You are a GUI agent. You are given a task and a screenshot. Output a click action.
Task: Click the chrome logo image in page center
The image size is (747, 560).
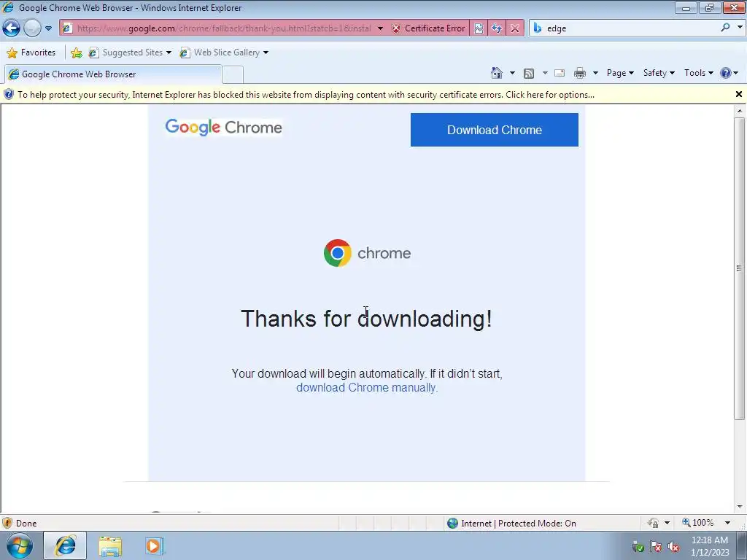[x=367, y=253]
